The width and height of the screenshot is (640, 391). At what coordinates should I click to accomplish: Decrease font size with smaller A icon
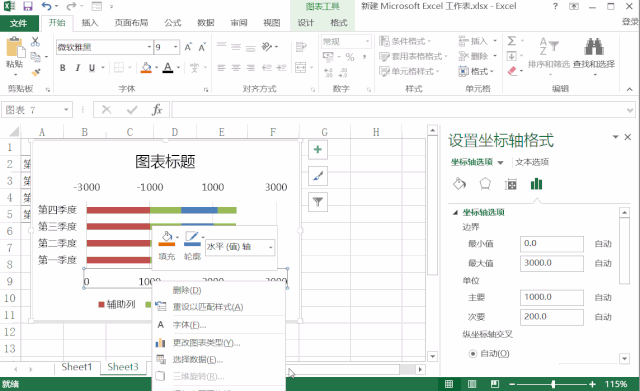click(x=202, y=47)
